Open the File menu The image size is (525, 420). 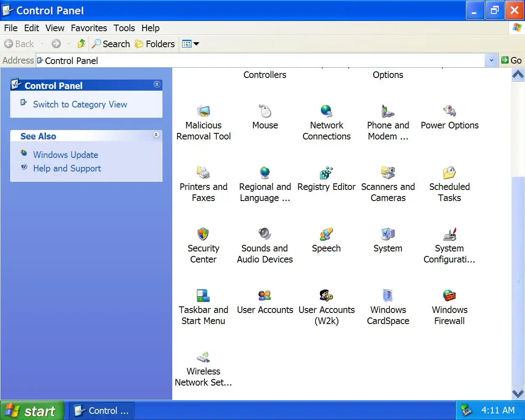[x=11, y=28]
